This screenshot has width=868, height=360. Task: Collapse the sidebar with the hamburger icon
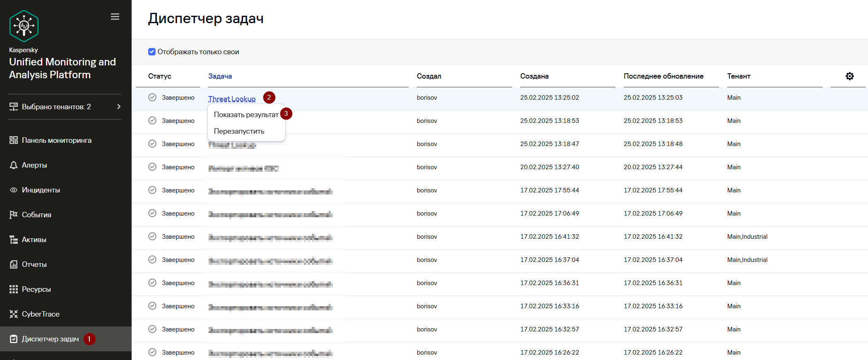coord(115,17)
